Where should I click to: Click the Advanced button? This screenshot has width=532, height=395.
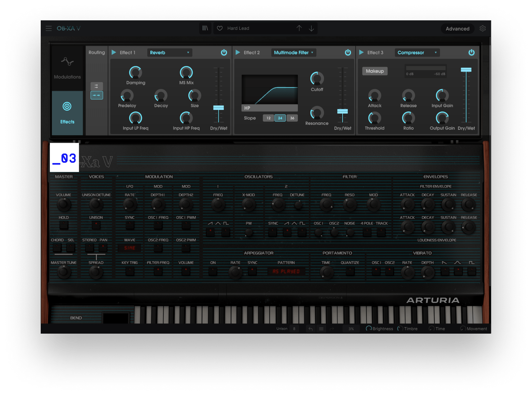point(457,29)
